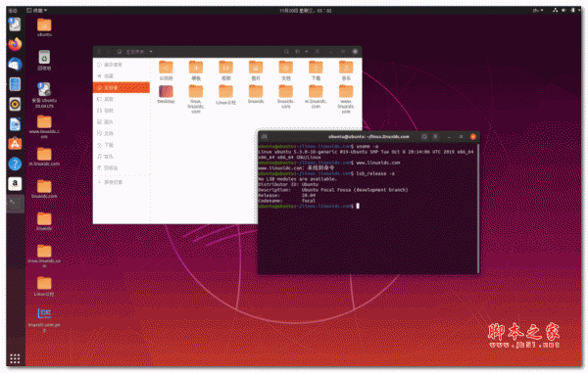Open view options dropdown in Files header
The width and height of the screenshot is (588, 373).
pos(307,51)
